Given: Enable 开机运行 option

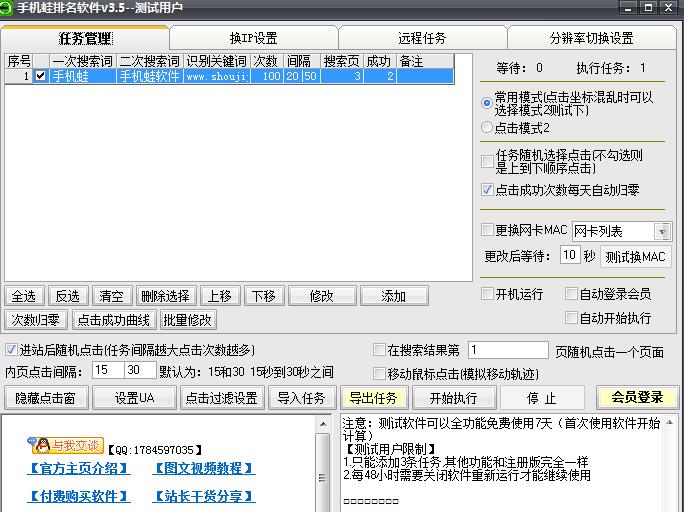Looking at the screenshot, I should point(487,294).
